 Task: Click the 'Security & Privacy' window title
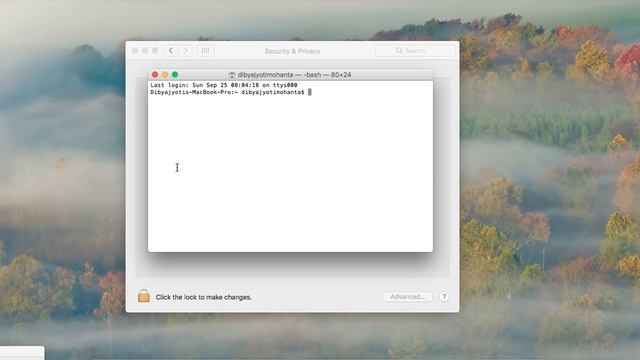coord(292,51)
